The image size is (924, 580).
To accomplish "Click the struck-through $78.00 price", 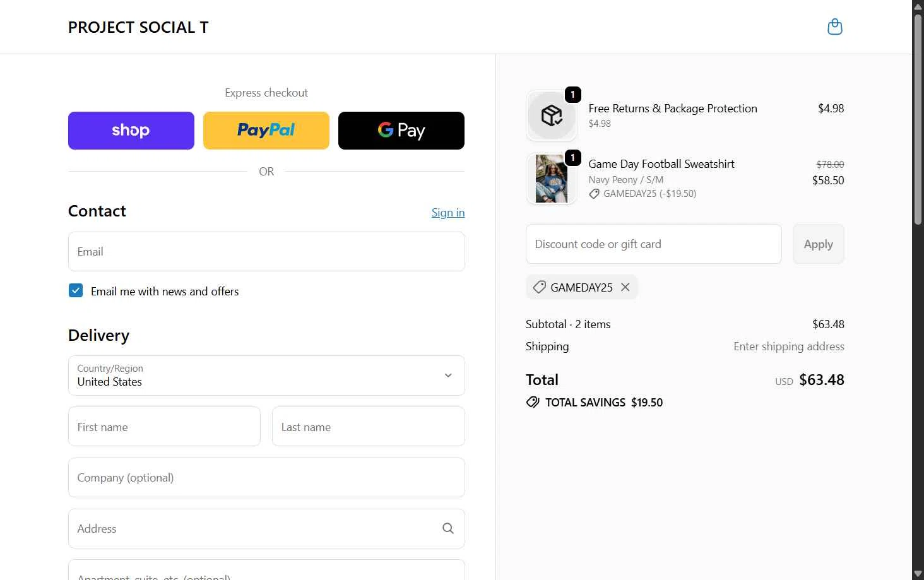I will 830,164.
